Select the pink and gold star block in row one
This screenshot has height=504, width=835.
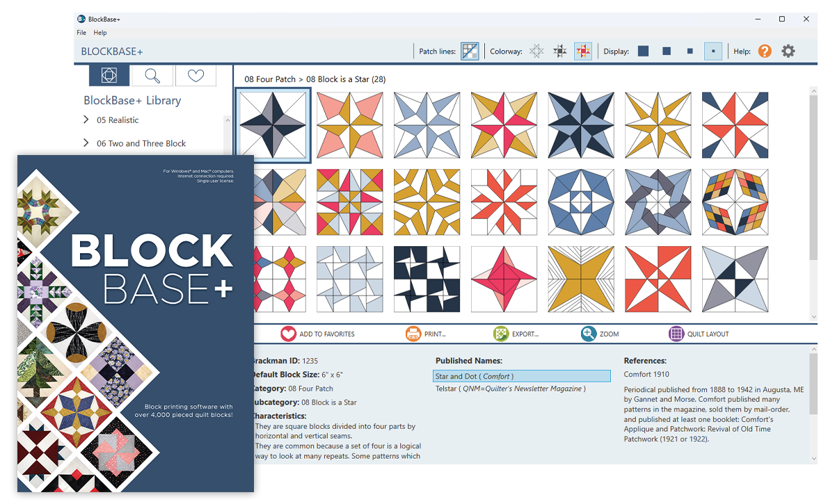tap(350, 126)
